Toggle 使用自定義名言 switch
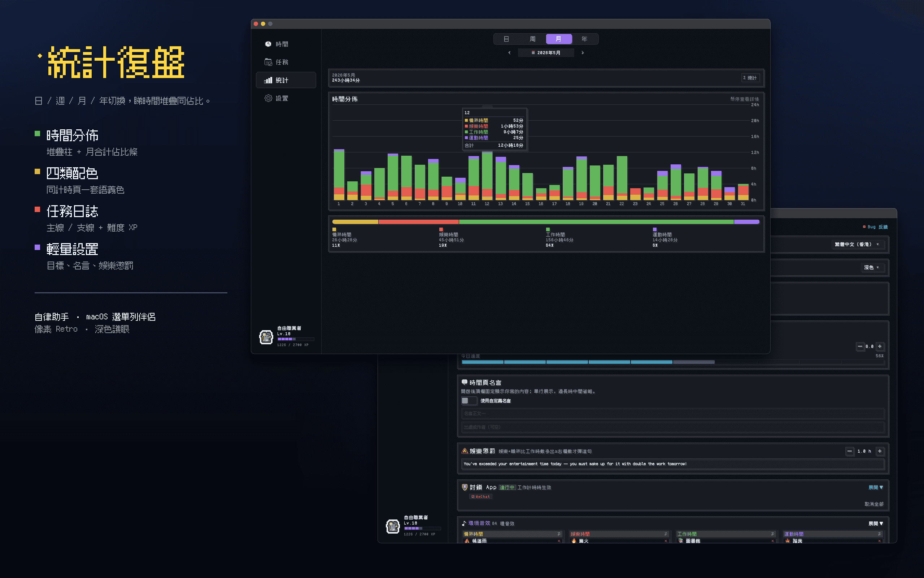 click(x=469, y=401)
